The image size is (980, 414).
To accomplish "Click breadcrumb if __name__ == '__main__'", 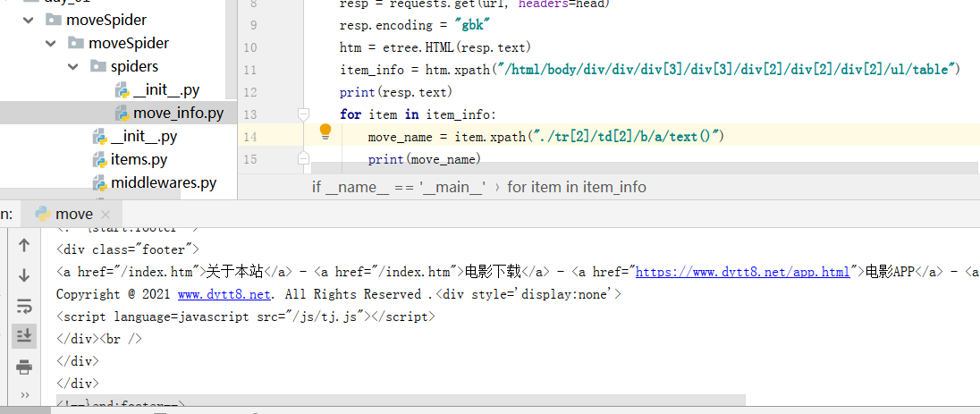I will pyautogui.click(x=398, y=187).
